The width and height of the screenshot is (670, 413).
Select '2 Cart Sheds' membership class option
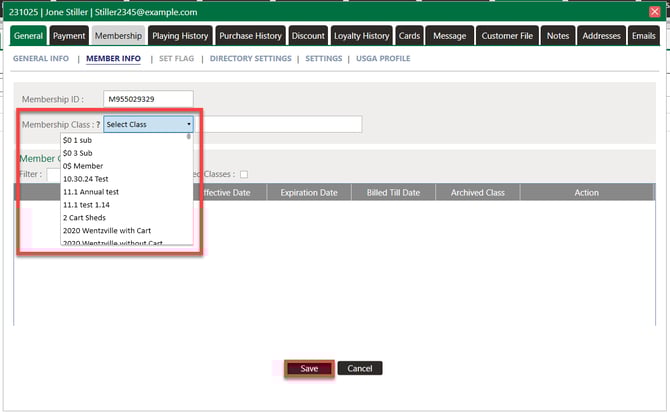point(86,217)
